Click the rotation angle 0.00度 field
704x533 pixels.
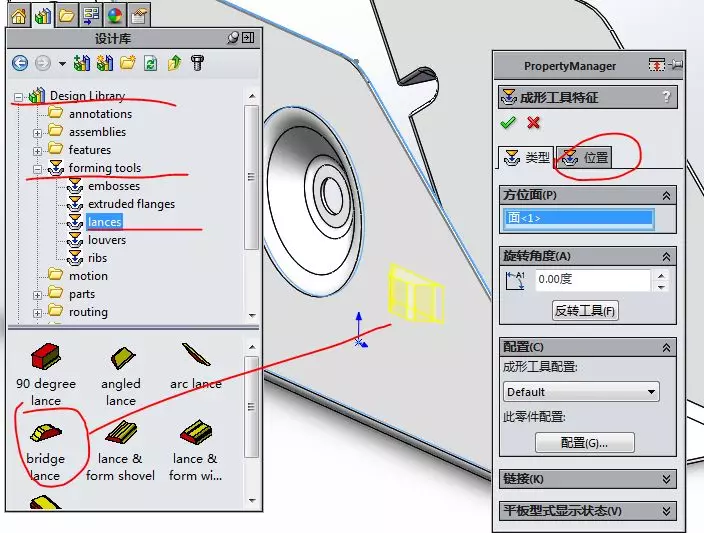click(x=593, y=280)
